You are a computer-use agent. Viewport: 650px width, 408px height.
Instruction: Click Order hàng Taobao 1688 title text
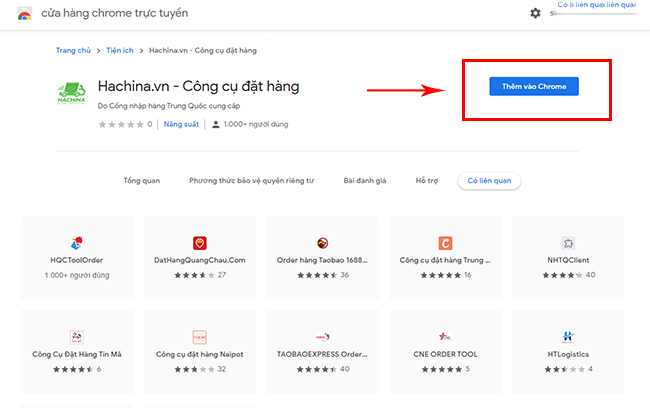click(322, 260)
